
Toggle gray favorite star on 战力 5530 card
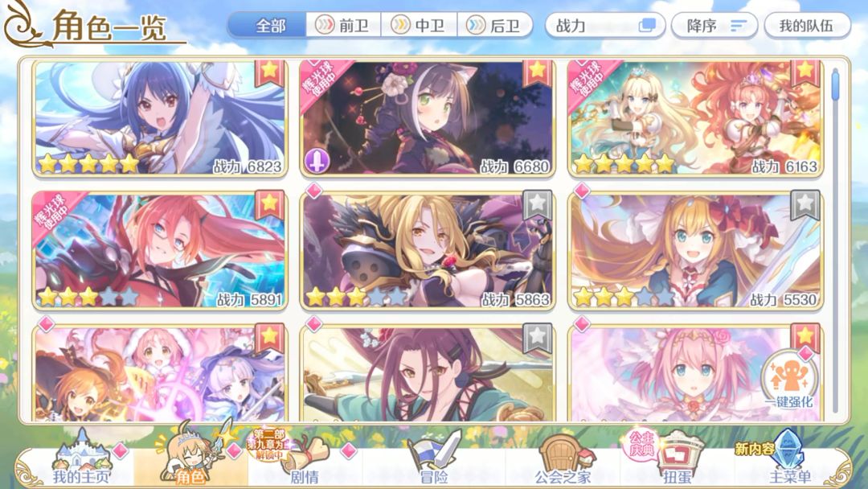point(805,204)
